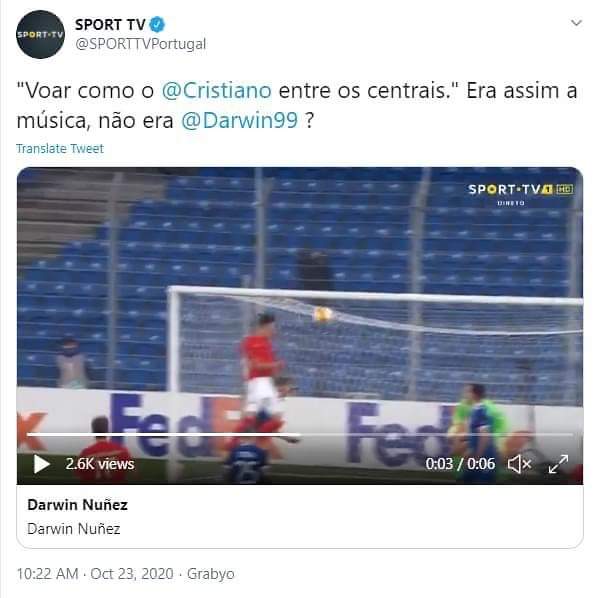The image size is (598, 598).
Task: Click the SPORT TV watermark in the video
Action: pyautogui.click(x=520, y=193)
